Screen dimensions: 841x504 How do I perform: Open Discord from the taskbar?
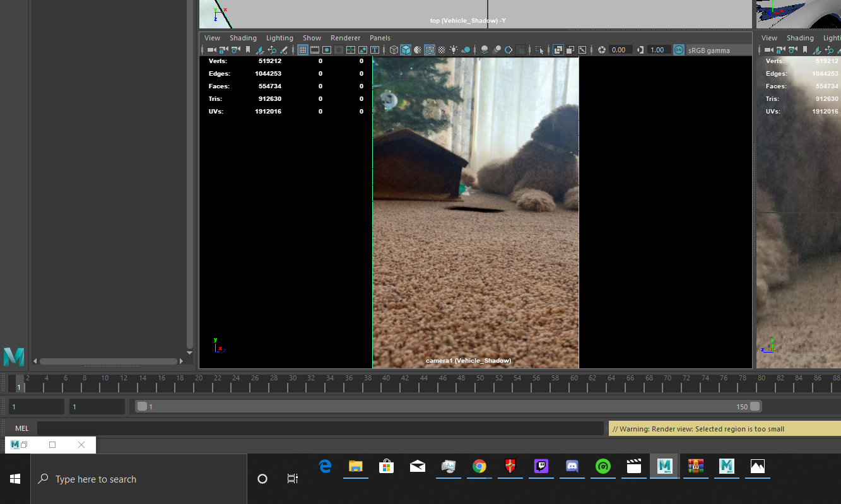(x=572, y=466)
